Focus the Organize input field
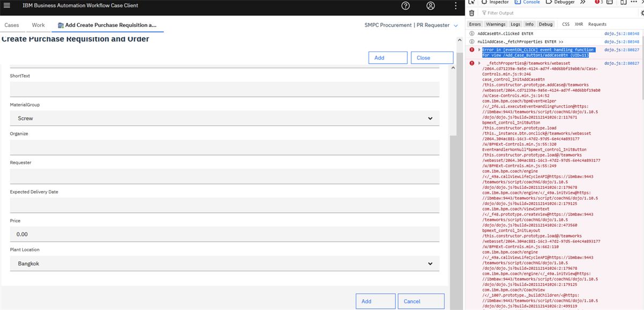The height and width of the screenshot is (310, 644). pyautogui.click(x=224, y=147)
